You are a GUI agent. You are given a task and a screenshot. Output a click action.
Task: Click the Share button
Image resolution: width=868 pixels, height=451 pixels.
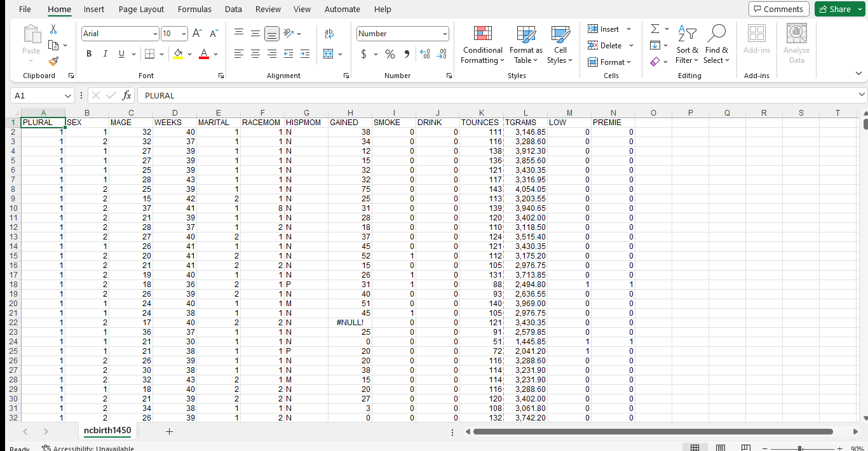(x=836, y=9)
